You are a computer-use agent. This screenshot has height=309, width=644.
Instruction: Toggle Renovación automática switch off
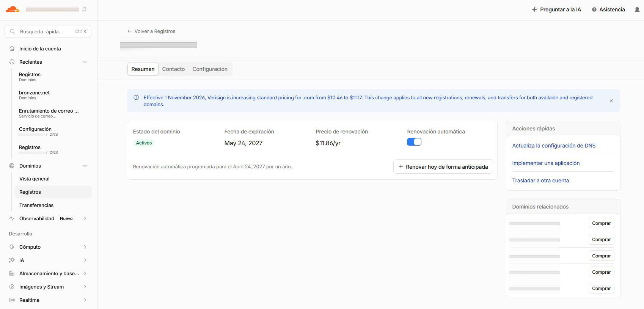point(414,142)
